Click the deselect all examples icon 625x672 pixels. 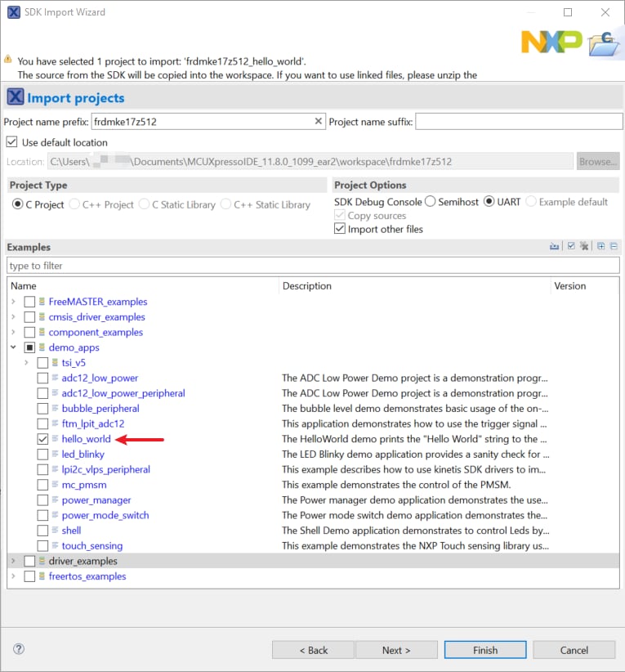583,246
